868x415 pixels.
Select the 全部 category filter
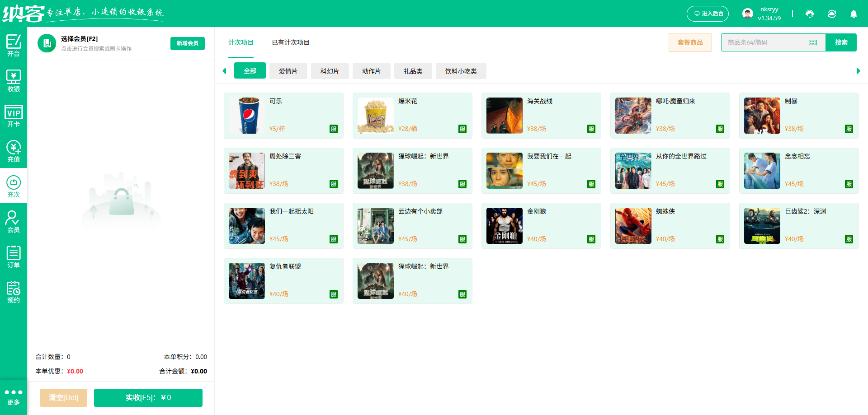[250, 71]
